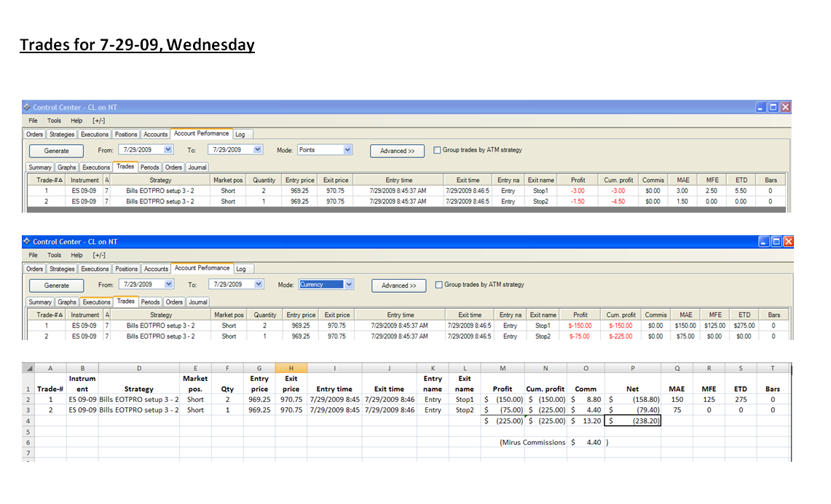Screen dimensions: 831x504
Task: Click Trades heading for 7-29-09, Wednesday
Action: point(137,44)
